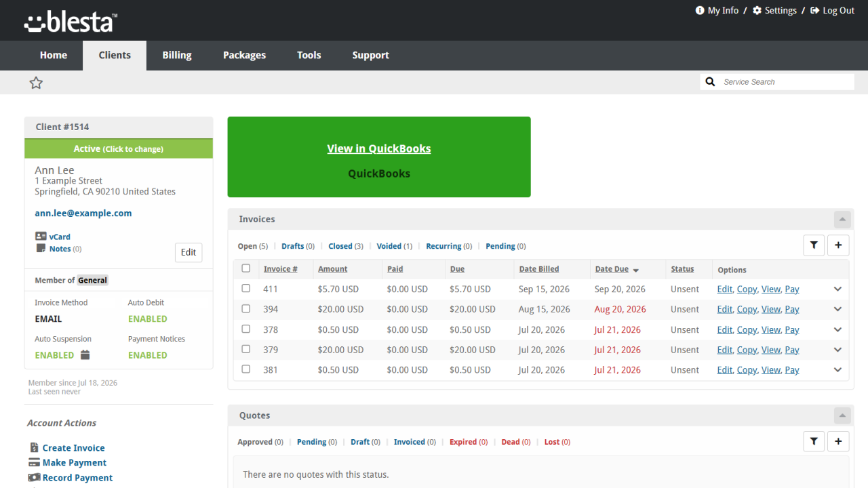
Task: Open the Billing menu
Action: [177, 56]
